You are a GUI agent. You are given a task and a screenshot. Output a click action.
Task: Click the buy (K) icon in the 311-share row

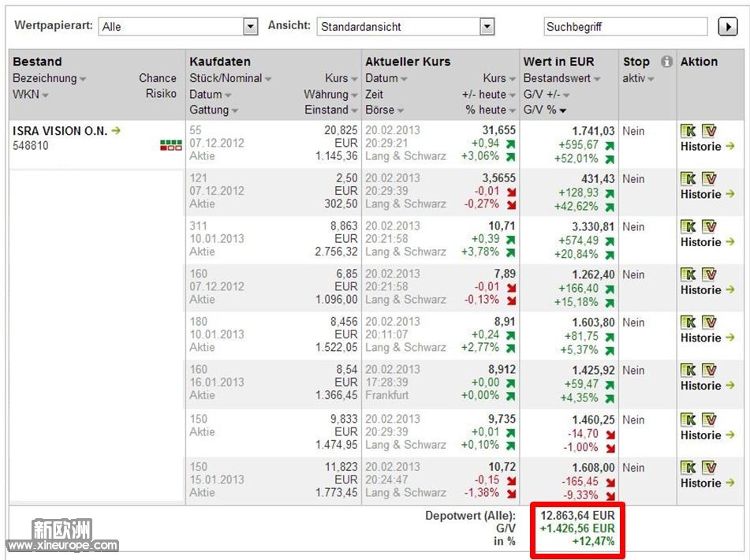point(688,226)
